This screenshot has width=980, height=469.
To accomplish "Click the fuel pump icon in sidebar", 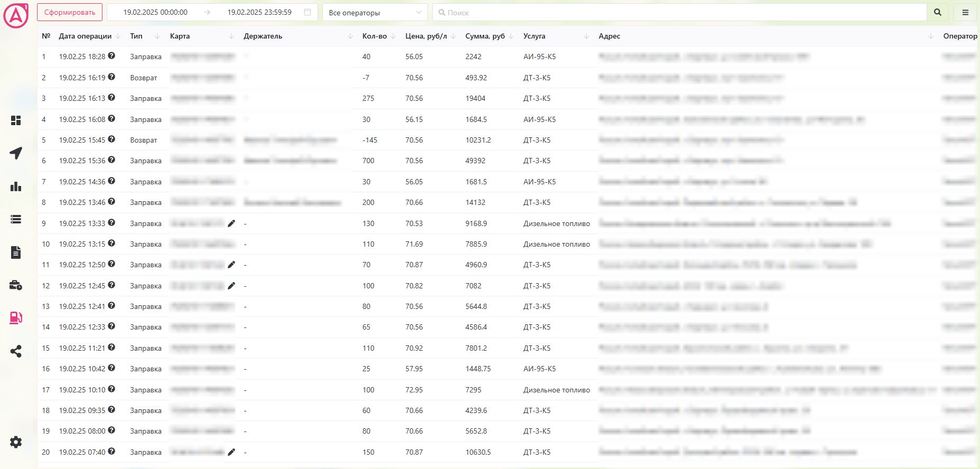I will tap(16, 318).
